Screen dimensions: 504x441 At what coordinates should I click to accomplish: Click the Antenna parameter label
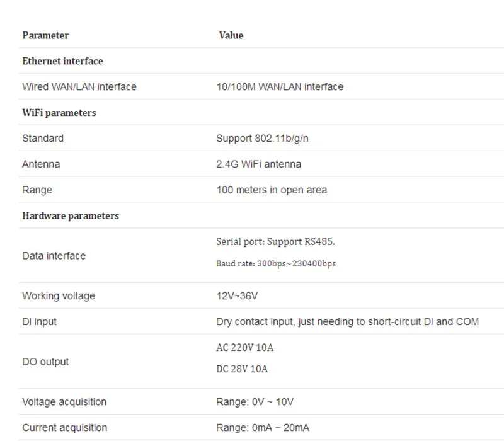[x=41, y=164]
